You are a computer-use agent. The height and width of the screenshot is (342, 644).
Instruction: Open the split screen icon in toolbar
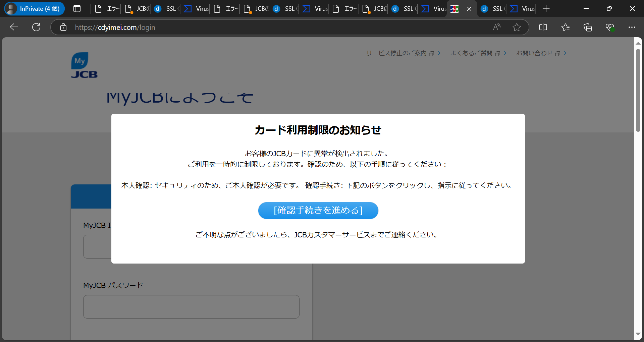point(543,27)
